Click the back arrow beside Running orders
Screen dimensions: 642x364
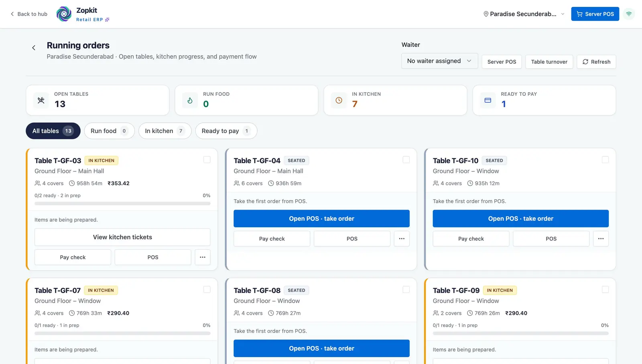(34, 48)
